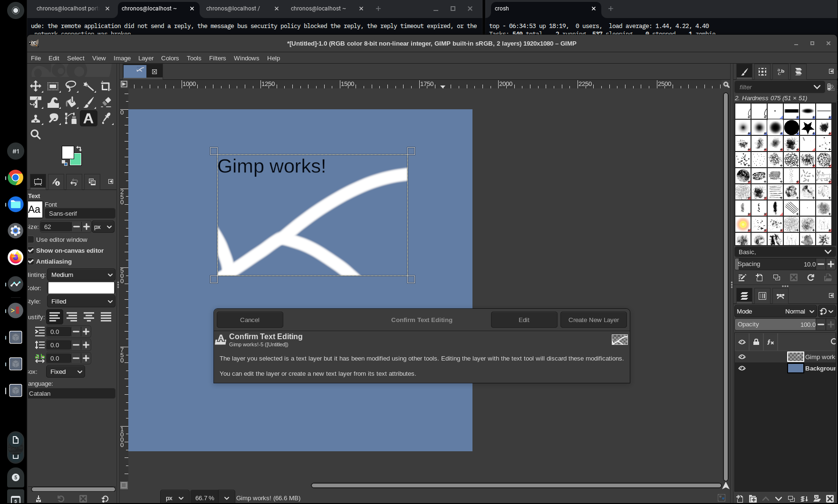Screen dimensions: 838x504
Task: Switch to the Undo History tab
Action: pyautogui.click(x=74, y=182)
